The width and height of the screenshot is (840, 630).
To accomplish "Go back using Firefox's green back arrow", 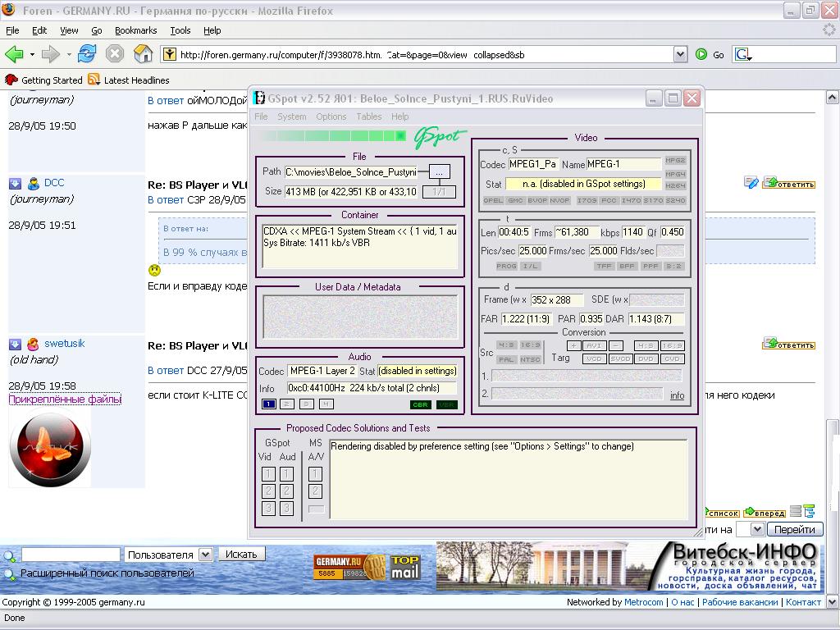I will pyautogui.click(x=14, y=54).
